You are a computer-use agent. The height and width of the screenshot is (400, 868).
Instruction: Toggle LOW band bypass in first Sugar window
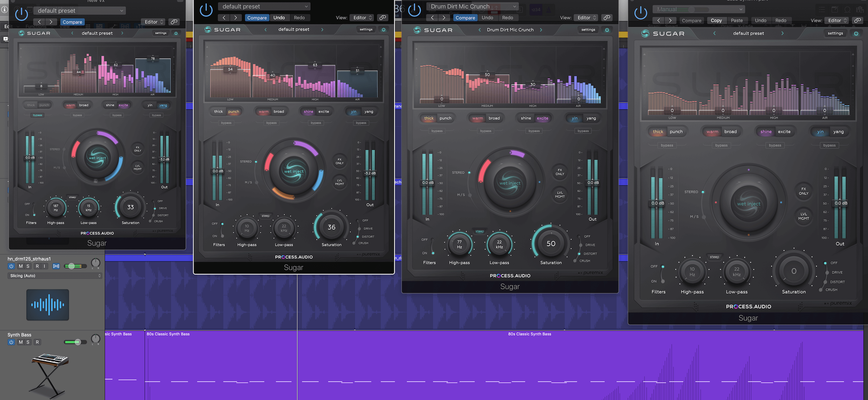[x=37, y=115]
